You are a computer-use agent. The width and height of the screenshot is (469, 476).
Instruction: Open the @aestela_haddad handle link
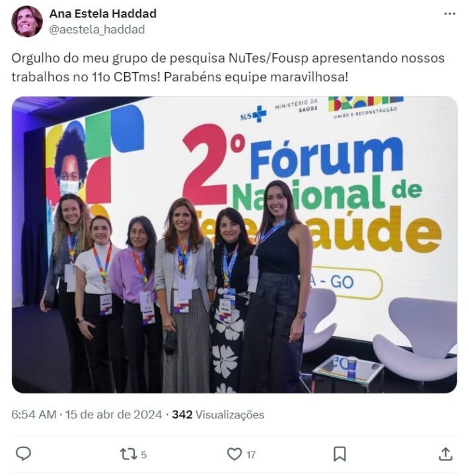point(97,30)
